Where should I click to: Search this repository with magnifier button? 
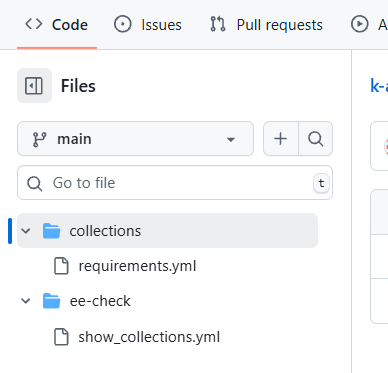(x=316, y=139)
